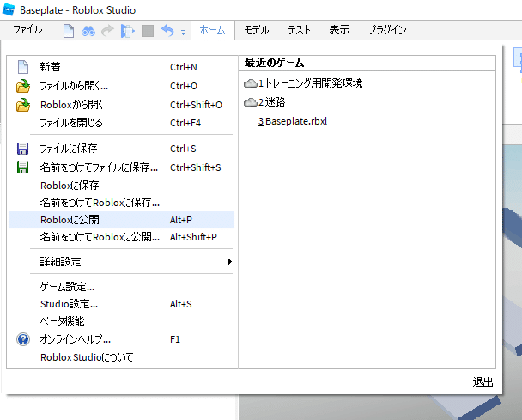The width and height of the screenshot is (522, 420).
Task: Click the Roblox Studio logo in the title bar
Action: point(9,9)
